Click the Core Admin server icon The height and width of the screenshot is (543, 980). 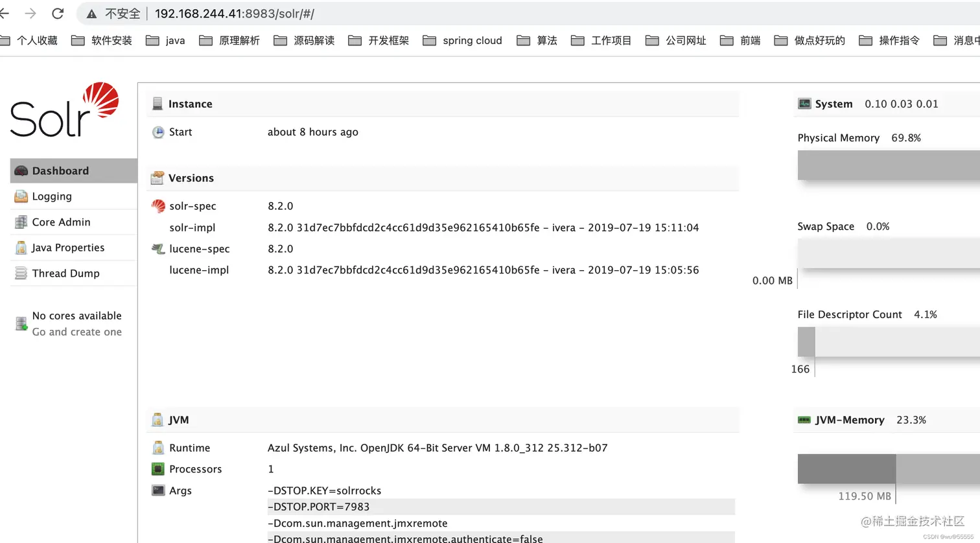pyautogui.click(x=21, y=222)
